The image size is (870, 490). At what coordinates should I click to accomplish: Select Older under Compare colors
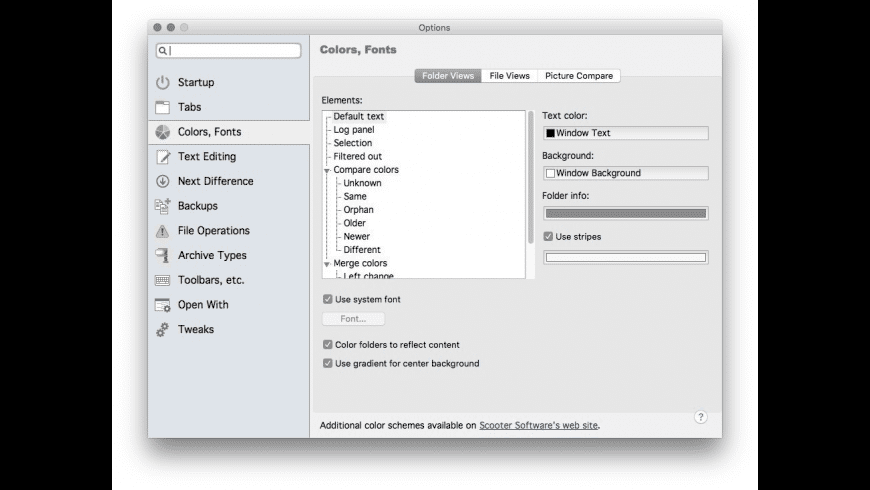click(355, 223)
